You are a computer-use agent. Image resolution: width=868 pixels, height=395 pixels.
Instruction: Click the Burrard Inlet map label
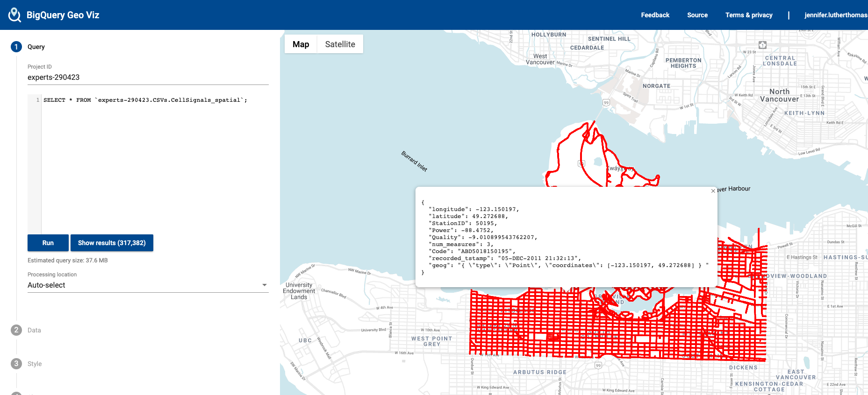coord(414,161)
